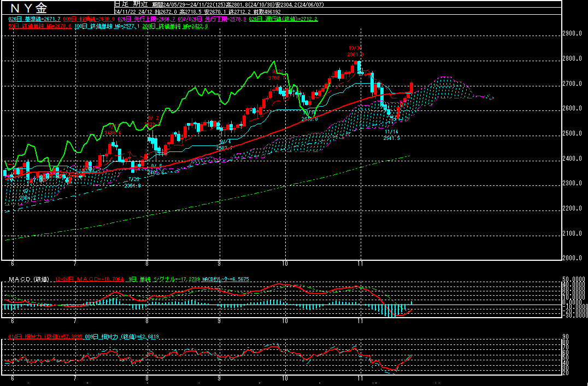Click the NY金 chart title
The image size is (588, 386).
click(28, 8)
